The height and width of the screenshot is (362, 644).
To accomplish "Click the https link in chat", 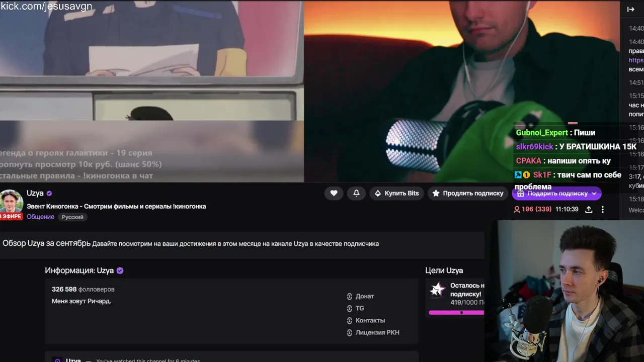I will [x=636, y=60].
